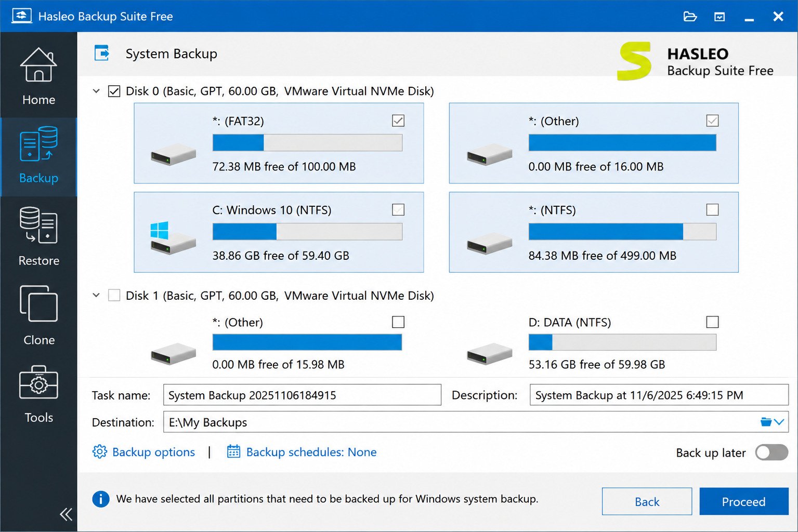The image size is (798, 532).
Task: Click '53.16 GB free of 59.98 GB' text
Action: (x=597, y=365)
